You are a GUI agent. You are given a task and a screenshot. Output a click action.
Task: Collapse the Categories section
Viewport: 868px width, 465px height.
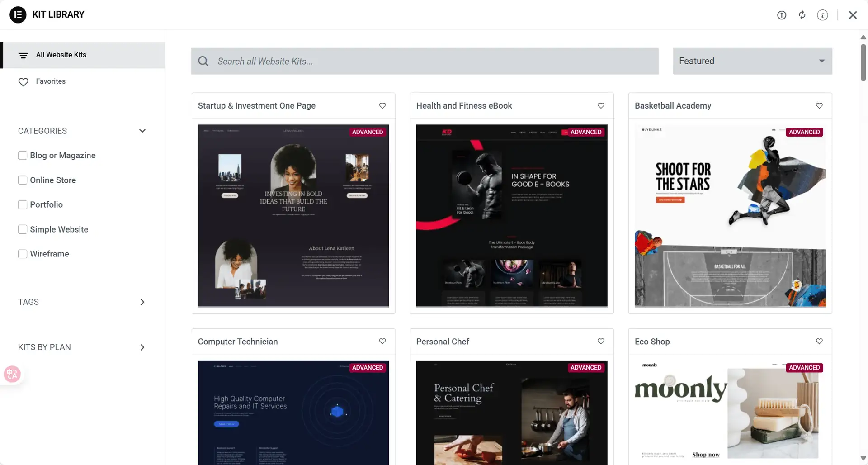coord(142,131)
